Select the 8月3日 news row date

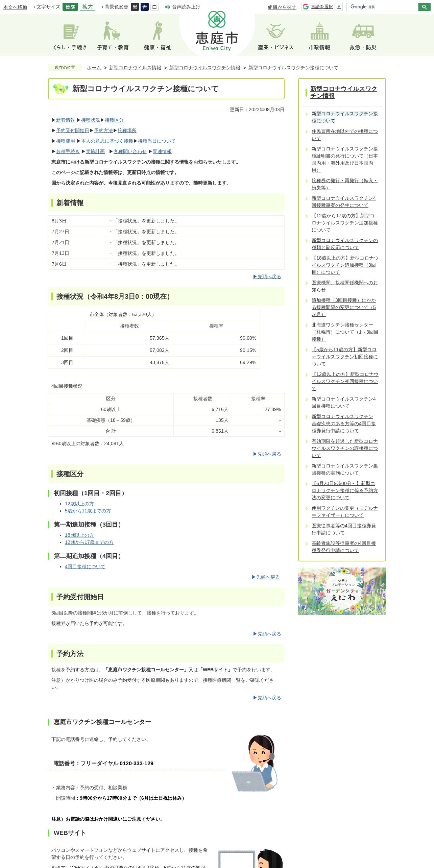click(x=76, y=221)
